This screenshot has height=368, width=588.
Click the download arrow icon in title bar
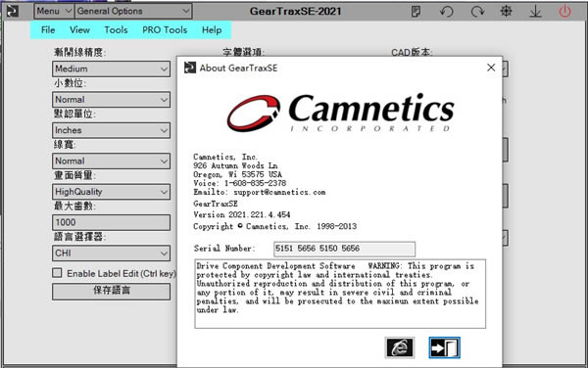click(535, 11)
